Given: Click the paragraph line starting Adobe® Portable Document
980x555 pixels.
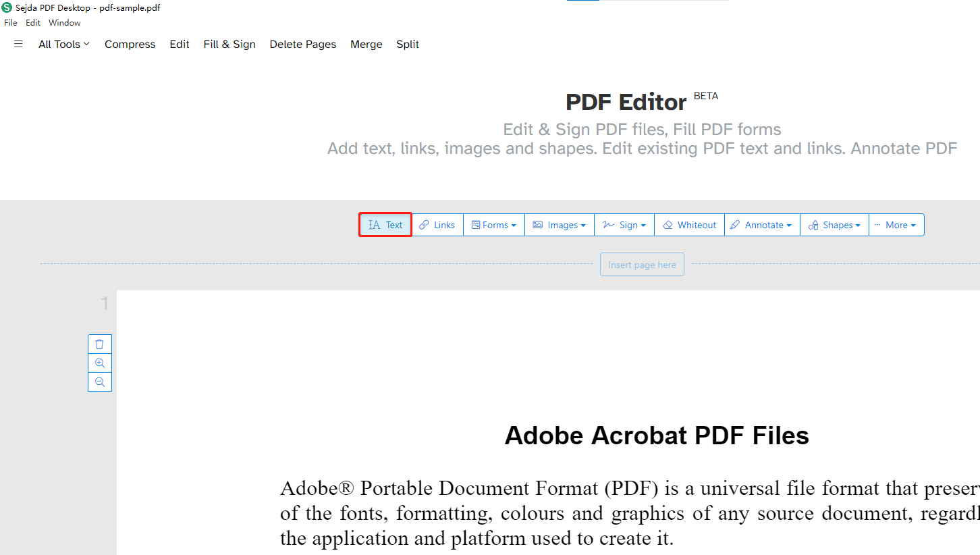Looking at the screenshot, I should tap(630, 488).
